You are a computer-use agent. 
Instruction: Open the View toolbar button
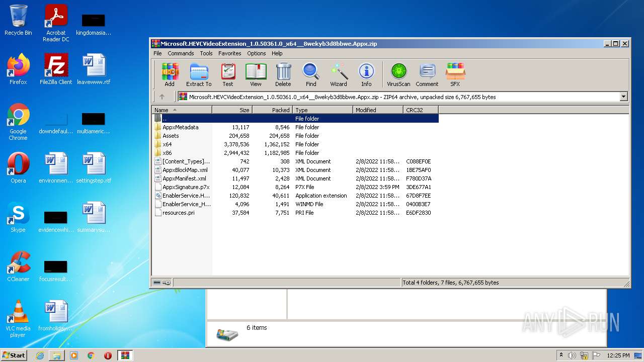point(256,74)
